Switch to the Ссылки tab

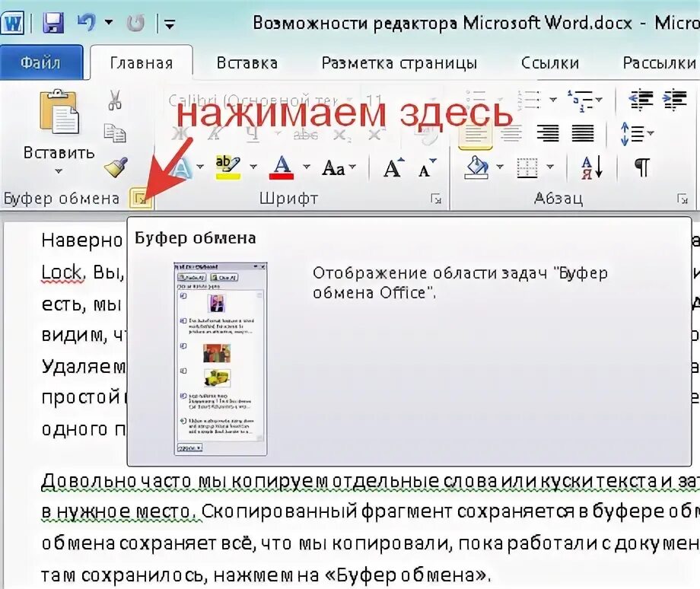point(550,63)
